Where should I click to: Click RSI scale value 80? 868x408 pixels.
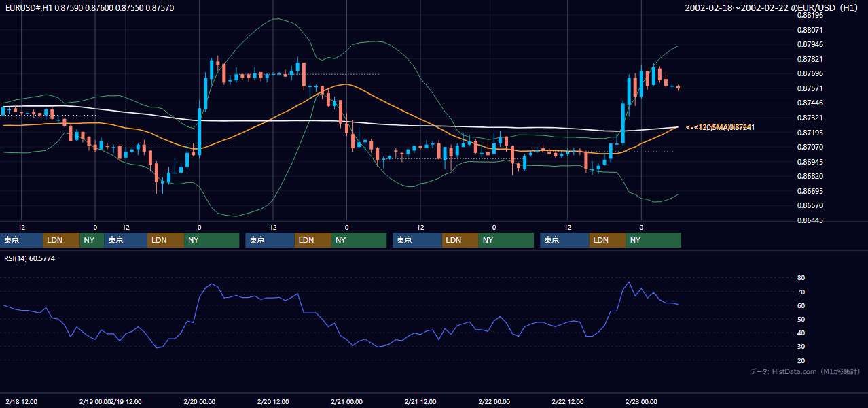801,278
